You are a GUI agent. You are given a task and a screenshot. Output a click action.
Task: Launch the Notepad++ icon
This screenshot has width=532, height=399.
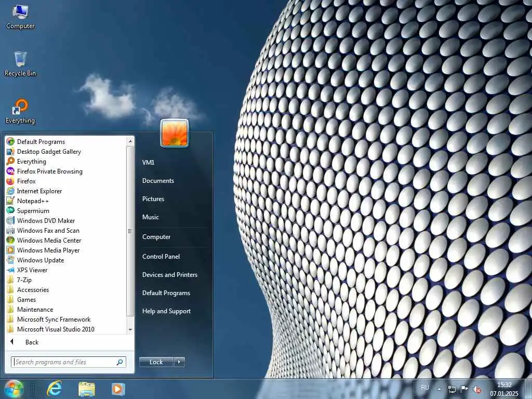(x=10, y=201)
